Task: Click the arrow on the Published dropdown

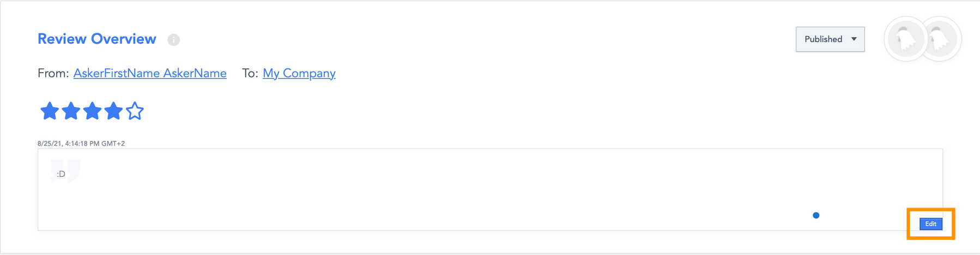Action: [x=854, y=39]
